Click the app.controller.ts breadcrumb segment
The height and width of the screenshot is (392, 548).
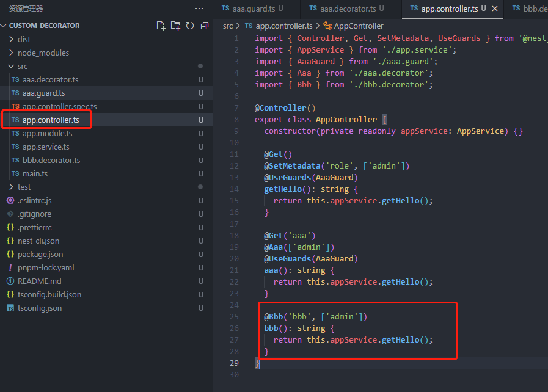[284, 26]
